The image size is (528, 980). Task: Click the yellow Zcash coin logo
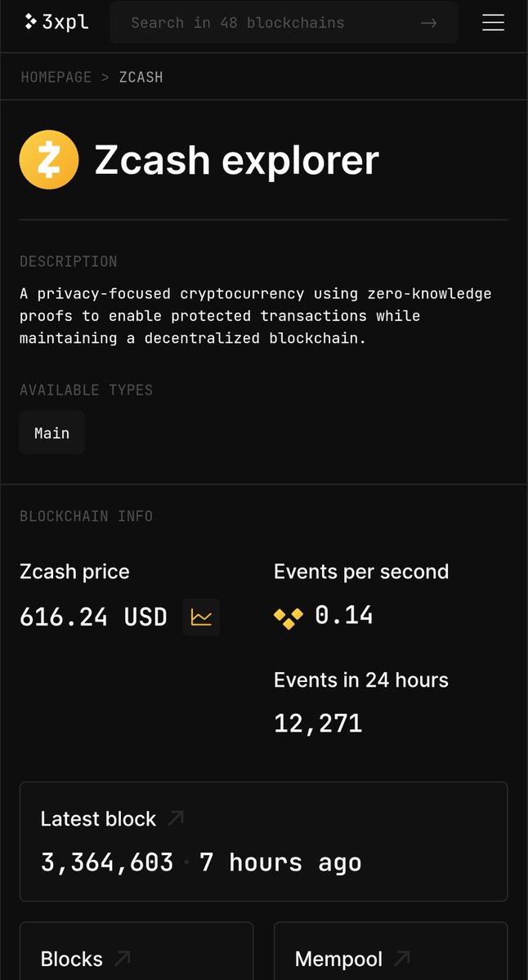pyautogui.click(x=49, y=159)
